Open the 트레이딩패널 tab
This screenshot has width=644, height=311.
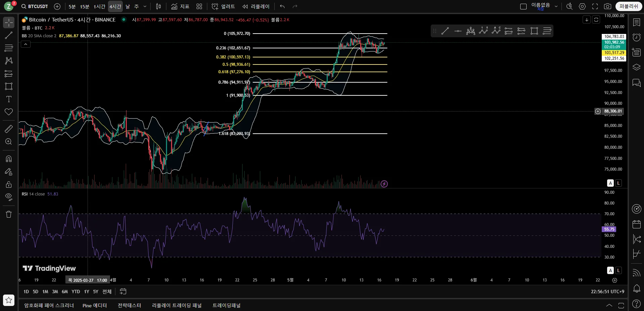click(x=226, y=305)
